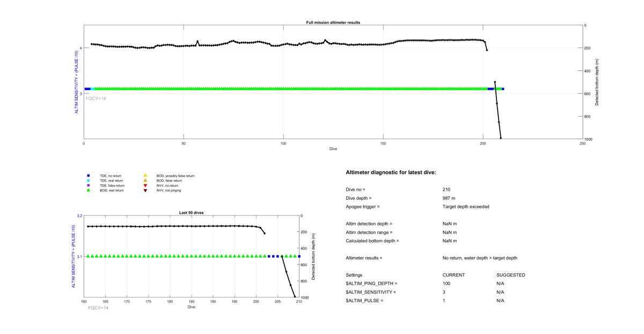Select the 'TDE, no return' legend label
This screenshot has width=644, height=334.
(x=110, y=176)
